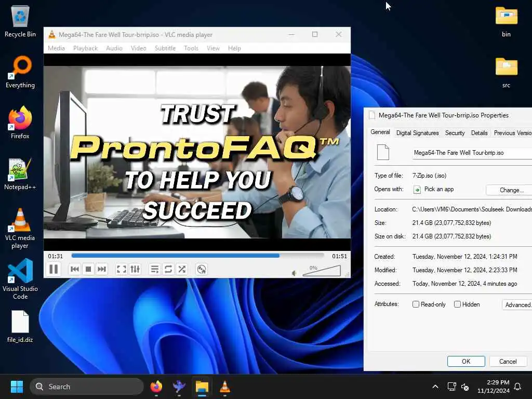532x399 pixels.
Task: Open Advanced attributes dialog
Action: [517, 304]
